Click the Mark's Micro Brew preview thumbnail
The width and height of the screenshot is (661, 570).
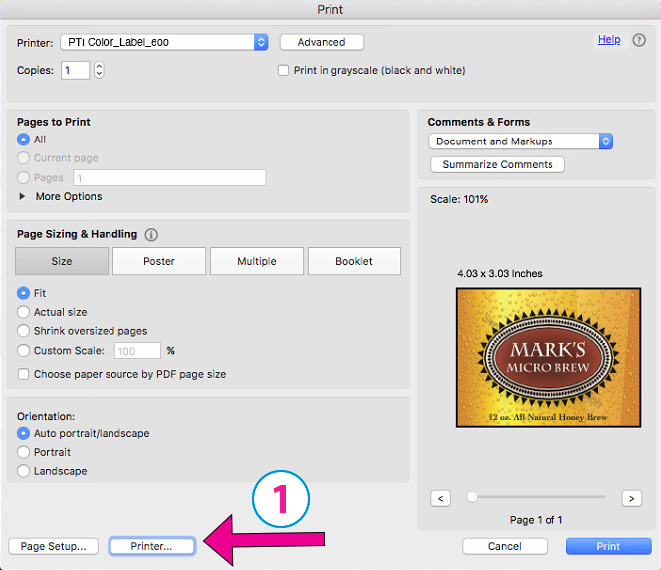click(x=548, y=358)
